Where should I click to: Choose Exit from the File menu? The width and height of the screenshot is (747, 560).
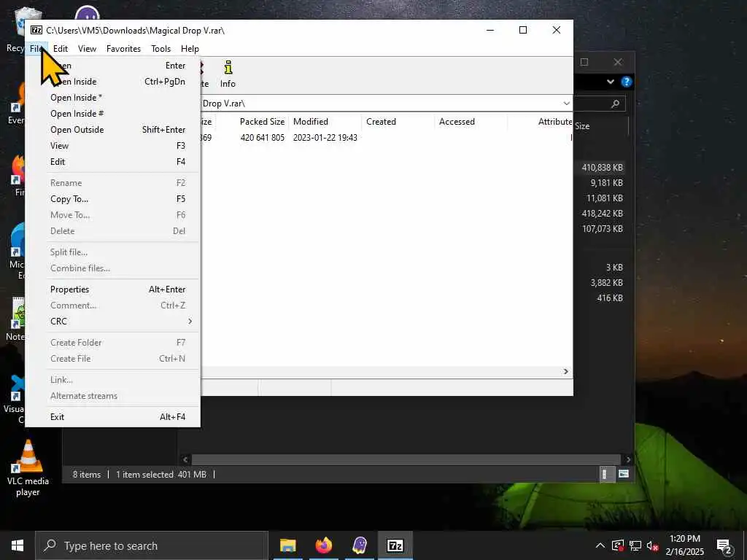click(113, 417)
